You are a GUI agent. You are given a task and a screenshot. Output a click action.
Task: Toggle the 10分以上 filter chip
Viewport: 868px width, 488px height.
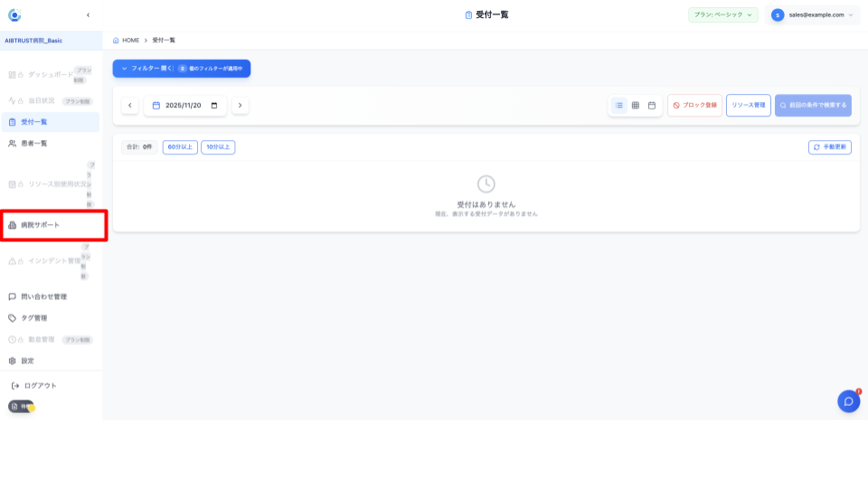pyautogui.click(x=218, y=146)
